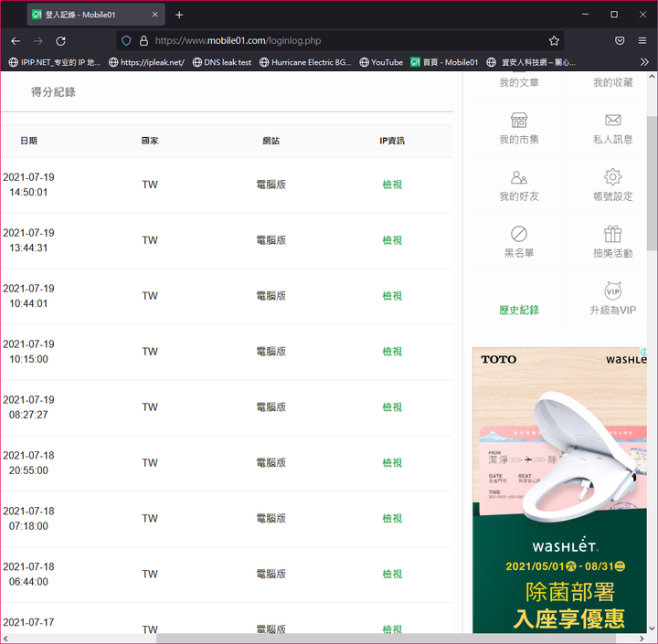Image resolution: width=658 pixels, height=644 pixels.
Task: View IP info for 2021-07-18 06:44:00
Action: click(x=392, y=574)
